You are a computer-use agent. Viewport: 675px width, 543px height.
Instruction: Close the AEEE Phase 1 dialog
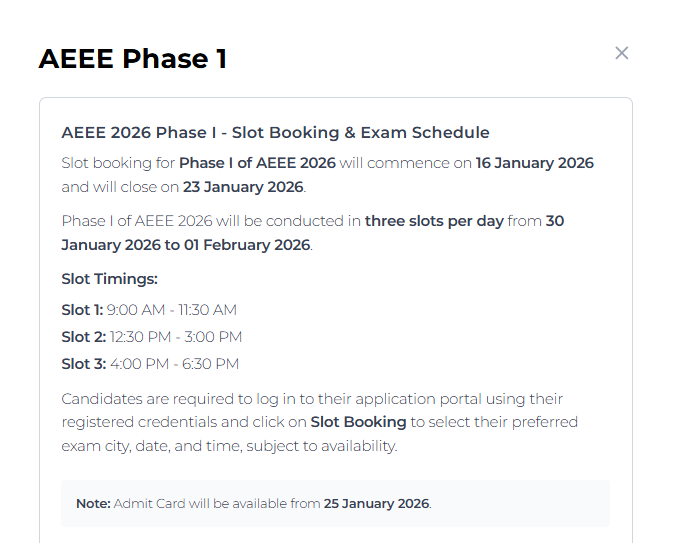[621, 53]
